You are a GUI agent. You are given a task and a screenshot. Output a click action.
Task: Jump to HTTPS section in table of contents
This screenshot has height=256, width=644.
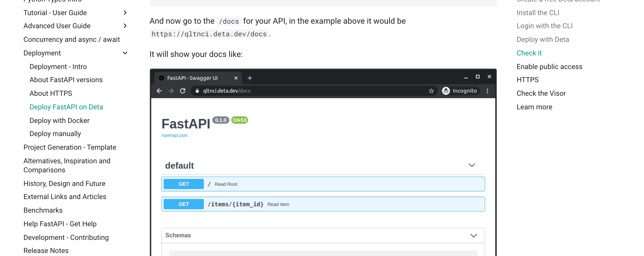point(528,80)
